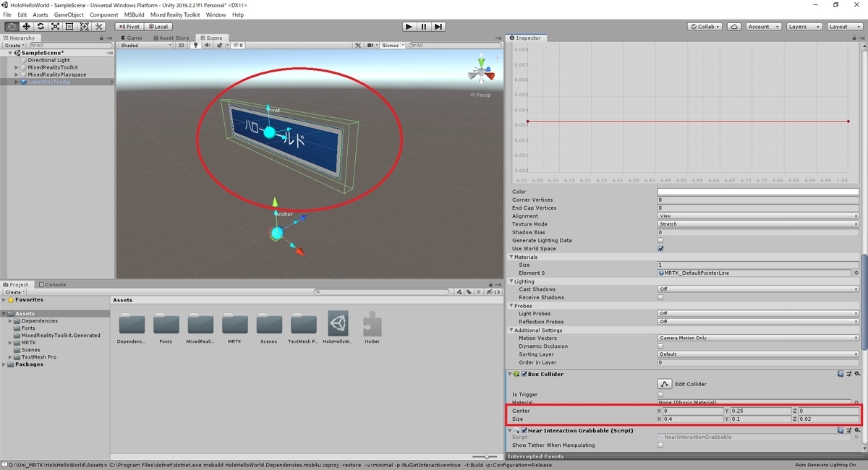Open Cast Shadows dropdown

click(758, 289)
